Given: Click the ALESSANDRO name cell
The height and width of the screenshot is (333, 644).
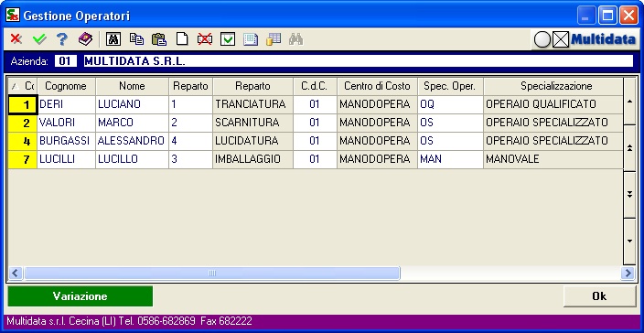Looking at the screenshot, I should coord(133,141).
